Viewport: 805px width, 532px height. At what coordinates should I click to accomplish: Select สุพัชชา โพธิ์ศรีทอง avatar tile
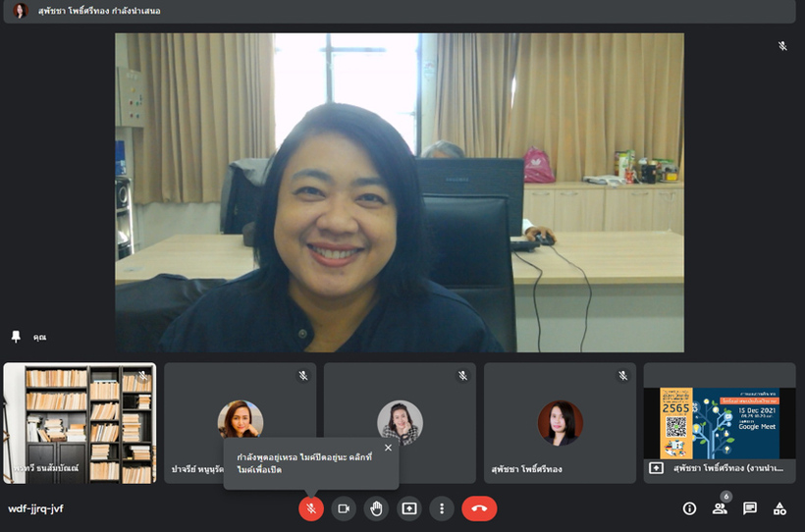(560, 422)
